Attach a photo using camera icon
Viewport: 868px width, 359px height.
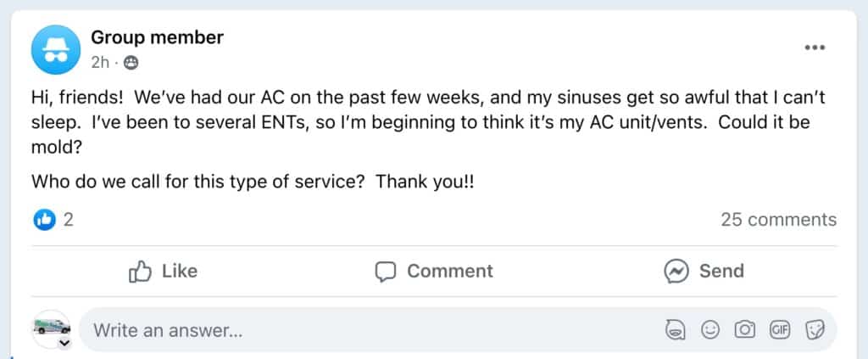click(x=745, y=330)
